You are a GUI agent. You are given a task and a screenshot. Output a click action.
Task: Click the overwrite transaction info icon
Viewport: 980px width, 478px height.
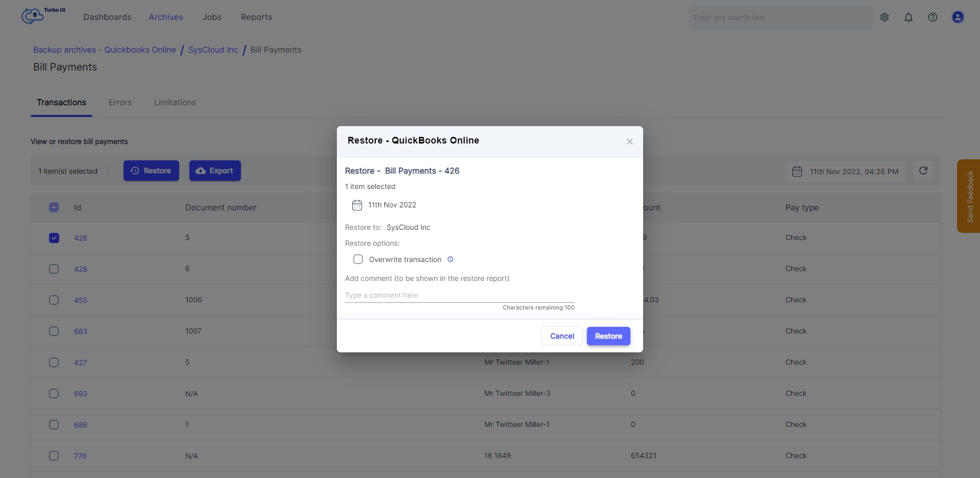point(450,259)
